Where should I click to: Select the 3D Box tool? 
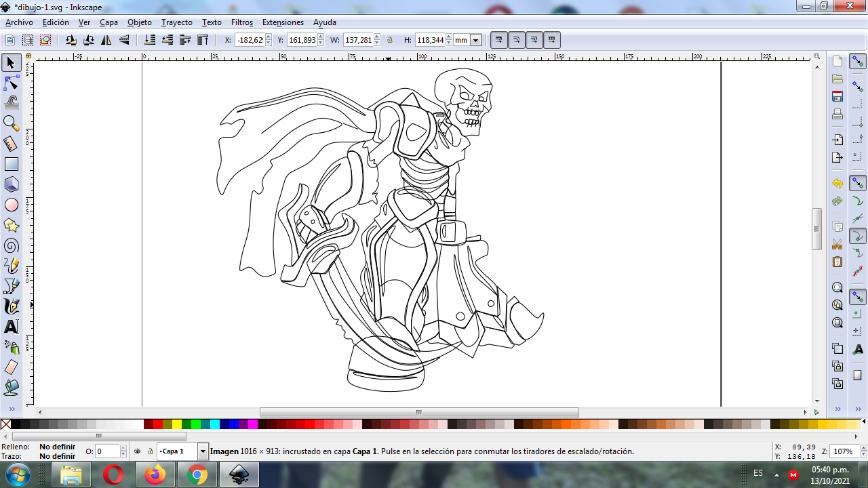[11, 184]
